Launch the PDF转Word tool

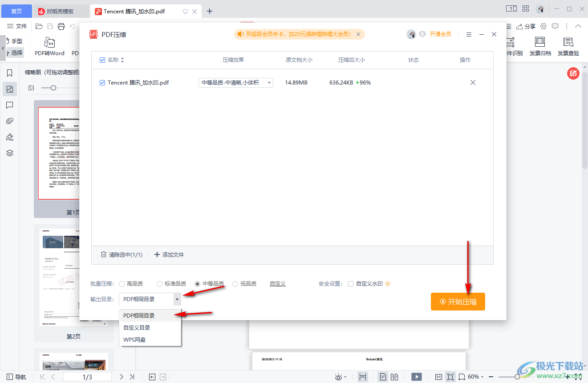[49, 47]
